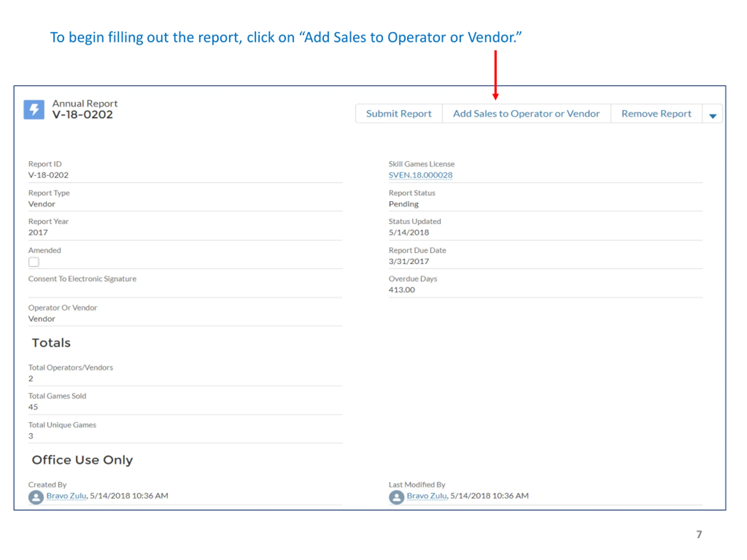This screenshot has height=560, width=747.
Task: Select Status Updated value 5/14/2018
Action: tap(409, 232)
